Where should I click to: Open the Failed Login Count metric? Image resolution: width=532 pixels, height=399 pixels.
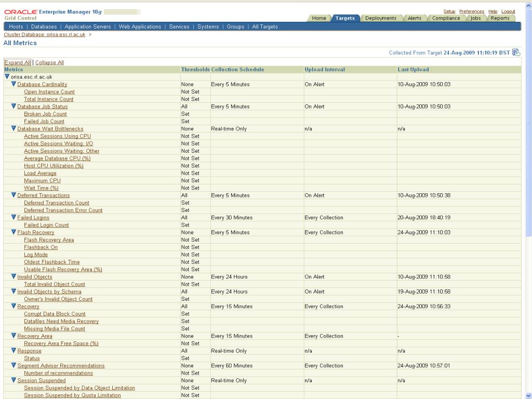pos(46,225)
